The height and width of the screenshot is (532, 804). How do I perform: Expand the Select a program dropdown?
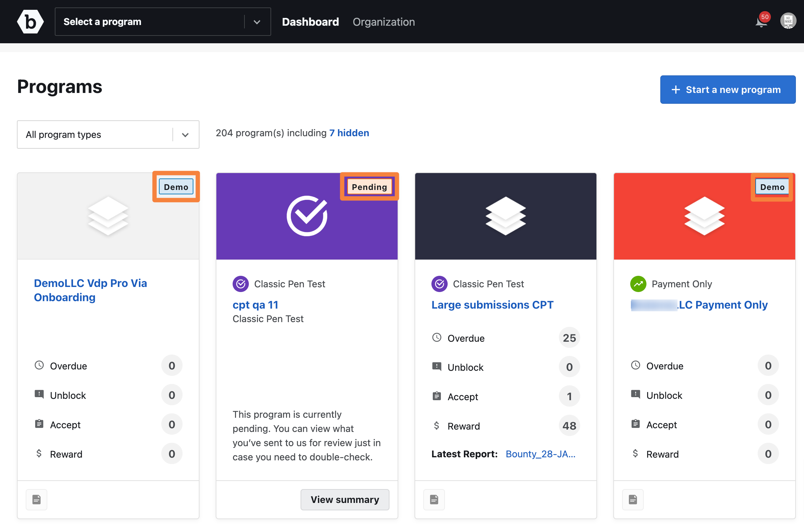tap(163, 22)
